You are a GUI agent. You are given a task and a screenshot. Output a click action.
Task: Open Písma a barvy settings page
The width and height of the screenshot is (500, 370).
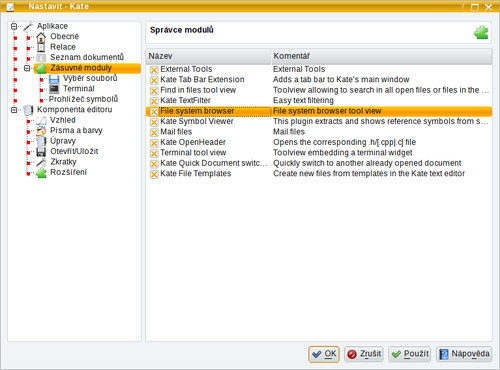(76, 131)
